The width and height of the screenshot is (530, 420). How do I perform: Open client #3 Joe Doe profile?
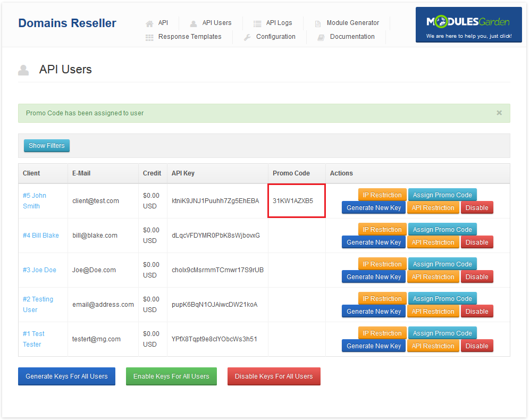[x=39, y=270]
